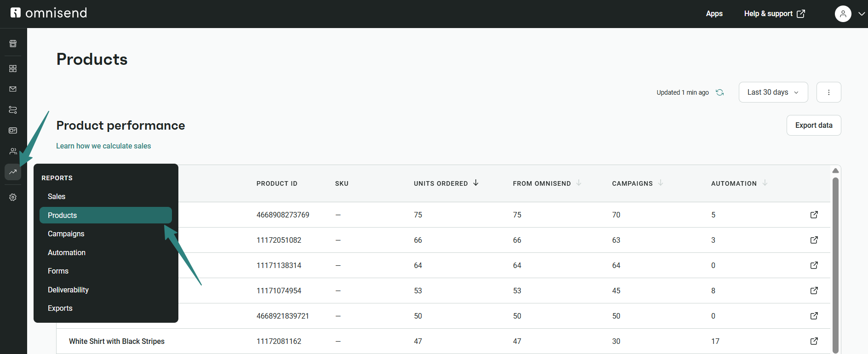Image resolution: width=868 pixels, height=354 pixels.
Task: Open the automation workflows sidebar icon
Action: [x=13, y=110]
